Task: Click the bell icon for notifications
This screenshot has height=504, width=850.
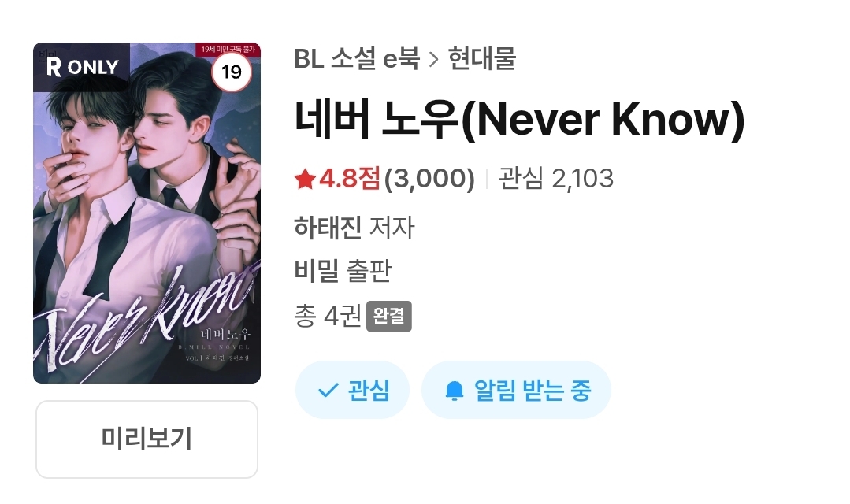Action: [x=455, y=390]
